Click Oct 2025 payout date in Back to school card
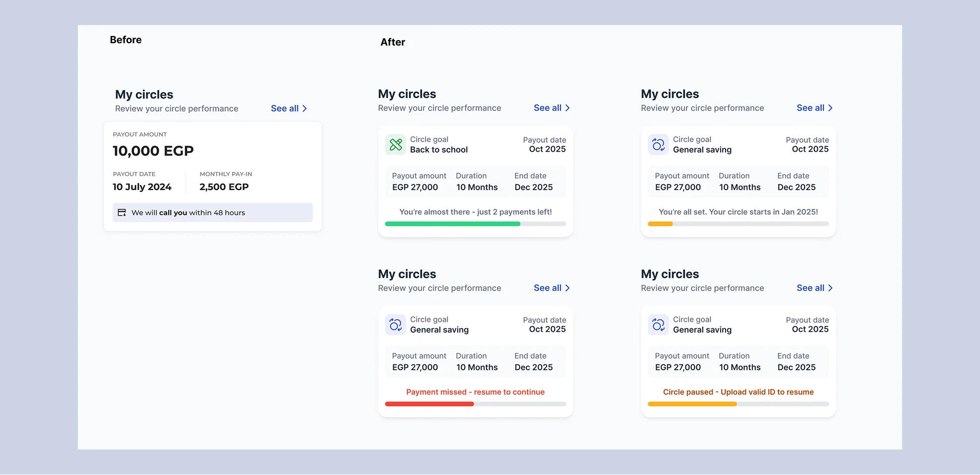 click(548, 149)
